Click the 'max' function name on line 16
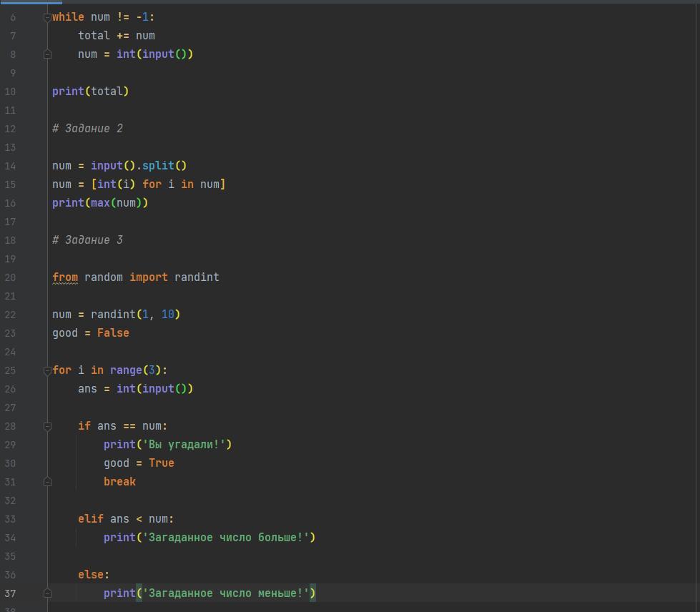The image size is (700, 612). [100, 203]
